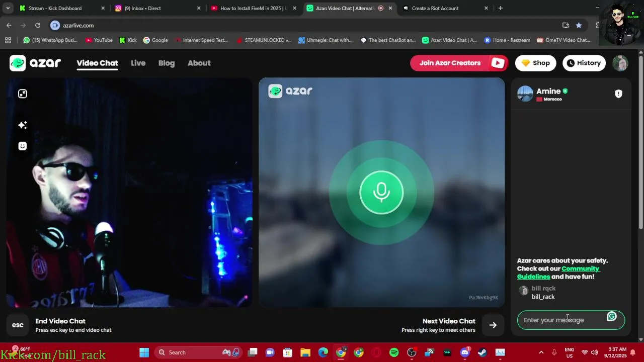Open the notifications bell in taskbar

click(x=633, y=352)
